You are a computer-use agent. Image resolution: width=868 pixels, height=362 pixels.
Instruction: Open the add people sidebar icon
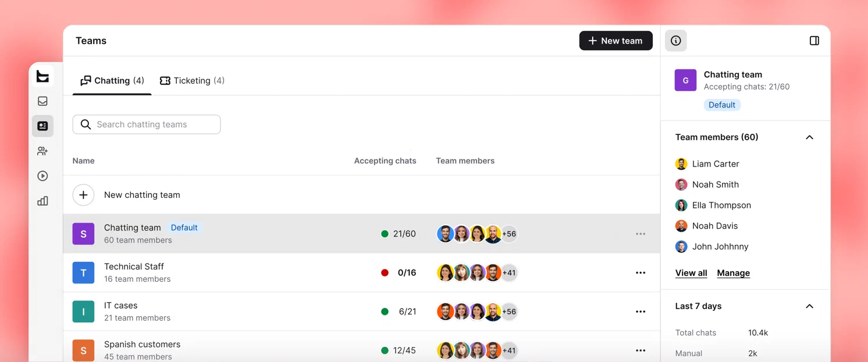tap(42, 151)
